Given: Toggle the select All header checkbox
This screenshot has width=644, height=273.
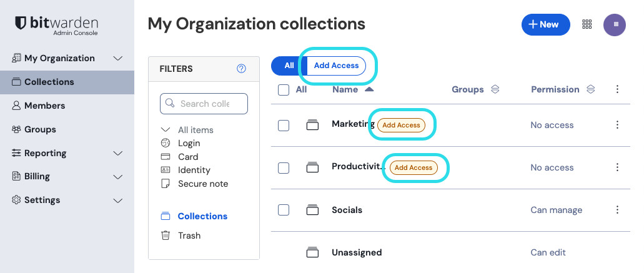Looking at the screenshot, I should pos(284,90).
